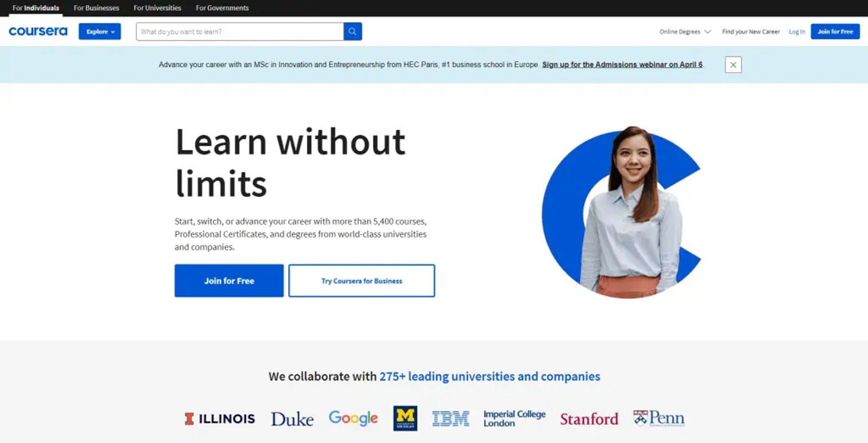Click the search magnifier button
868x443 pixels.
click(353, 31)
